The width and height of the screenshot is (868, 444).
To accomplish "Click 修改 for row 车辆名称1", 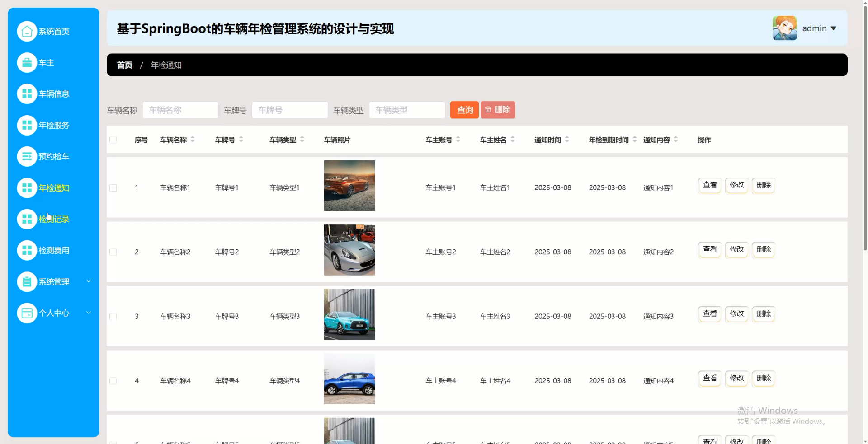I will pyautogui.click(x=736, y=185).
